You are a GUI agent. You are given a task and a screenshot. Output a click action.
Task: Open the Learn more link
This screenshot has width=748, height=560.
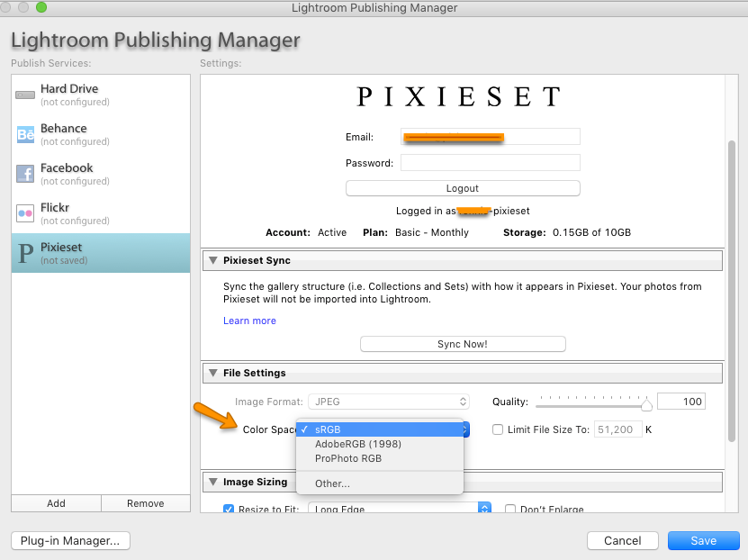click(x=249, y=321)
